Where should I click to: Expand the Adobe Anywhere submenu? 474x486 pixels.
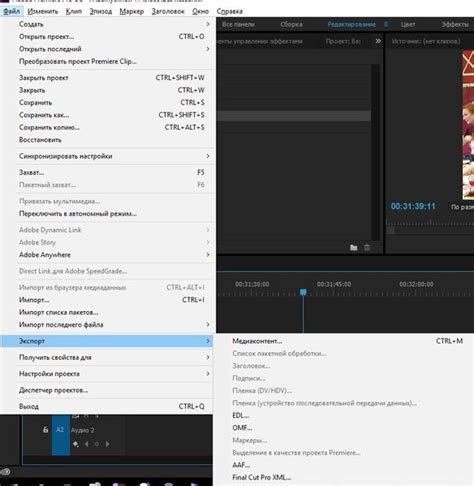tap(208, 255)
